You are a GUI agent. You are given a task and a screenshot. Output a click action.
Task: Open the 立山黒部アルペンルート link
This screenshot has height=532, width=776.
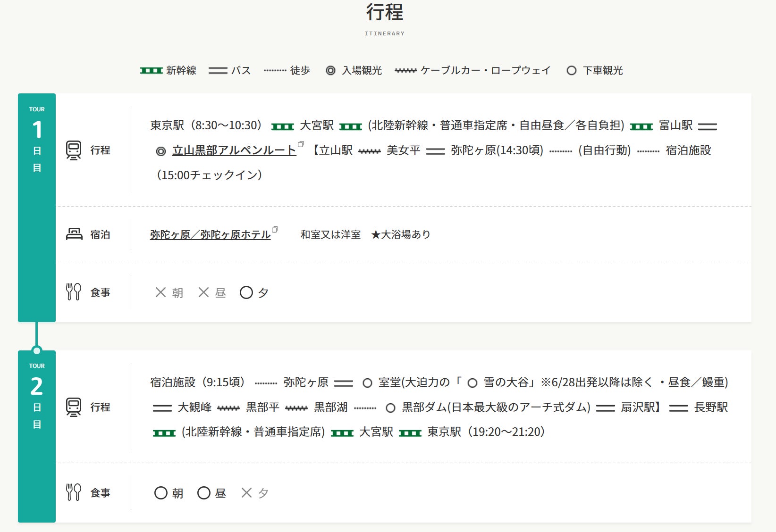[234, 150]
